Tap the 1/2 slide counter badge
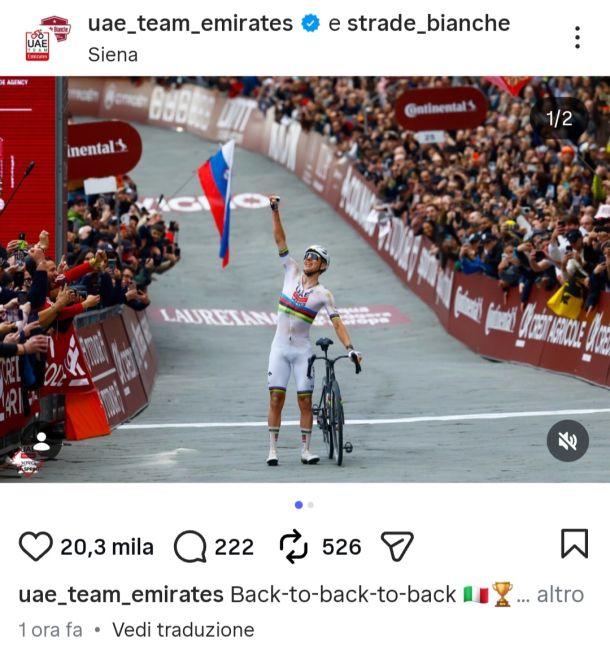Screen dimensions: 610x646 (x=559, y=119)
